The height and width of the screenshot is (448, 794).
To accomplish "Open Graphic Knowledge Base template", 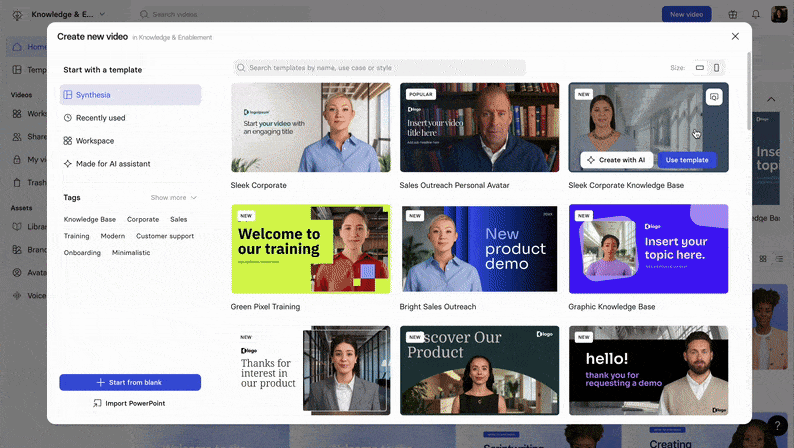I will pos(648,249).
